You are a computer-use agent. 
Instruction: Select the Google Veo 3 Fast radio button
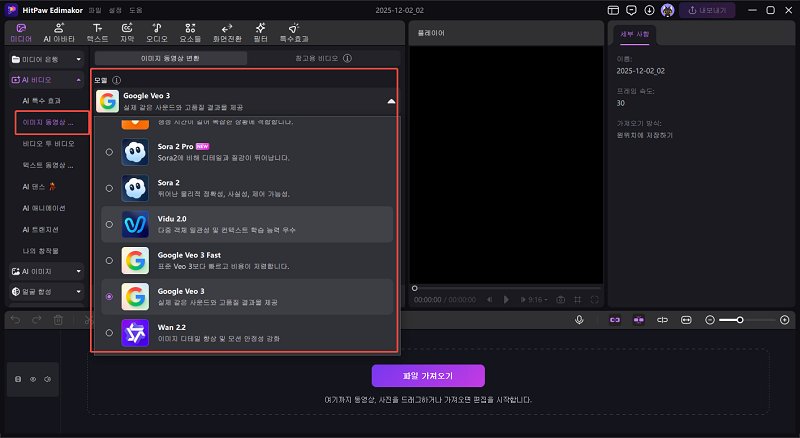pyautogui.click(x=109, y=260)
